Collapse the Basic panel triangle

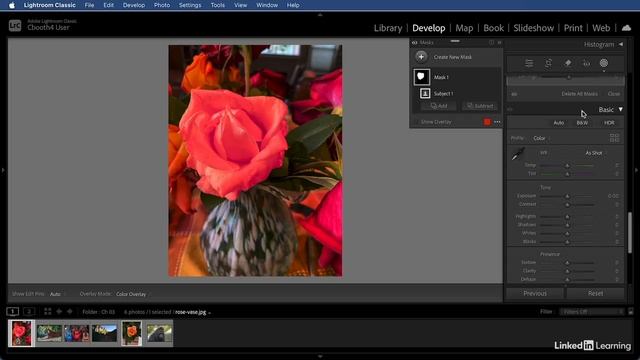pyautogui.click(x=620, y=109)
